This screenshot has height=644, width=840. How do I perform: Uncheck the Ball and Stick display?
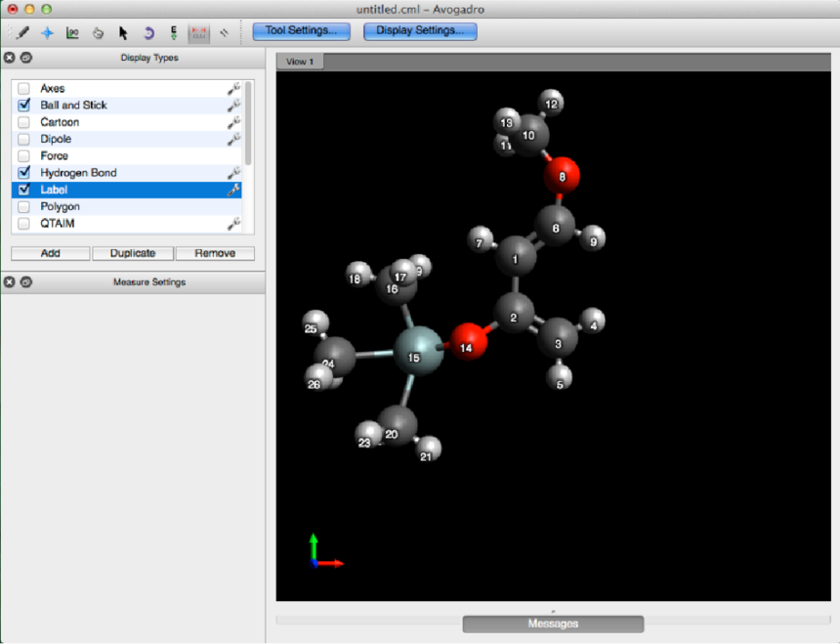[23, 105]
